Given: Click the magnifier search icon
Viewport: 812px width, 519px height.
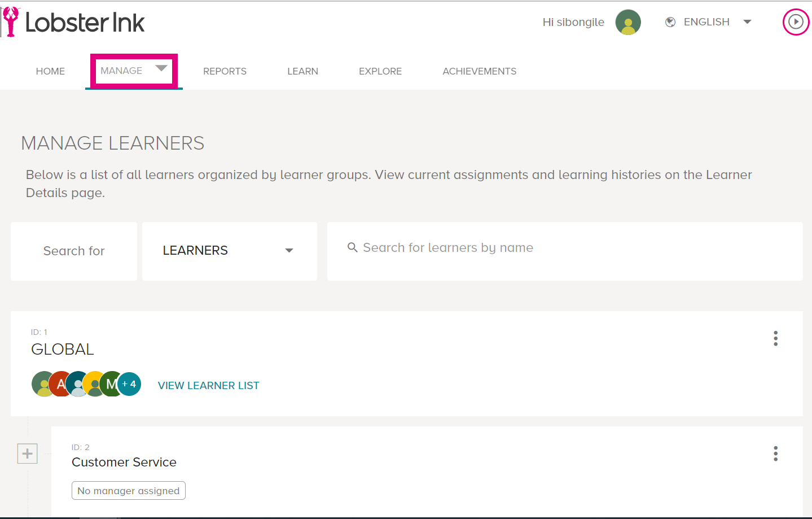Looking at the screenshot, I should click(x=353, y=247).
